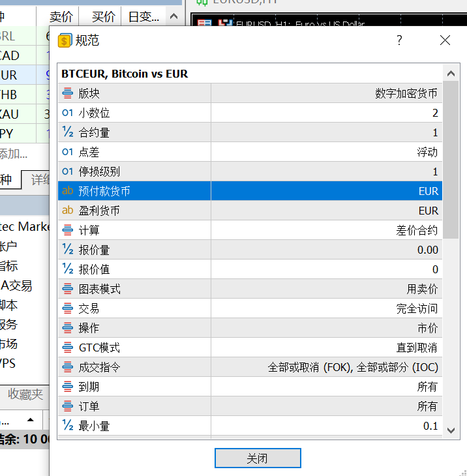
Task: Click the 报价量 fraction icon
Action: click(x=67, y=250)
